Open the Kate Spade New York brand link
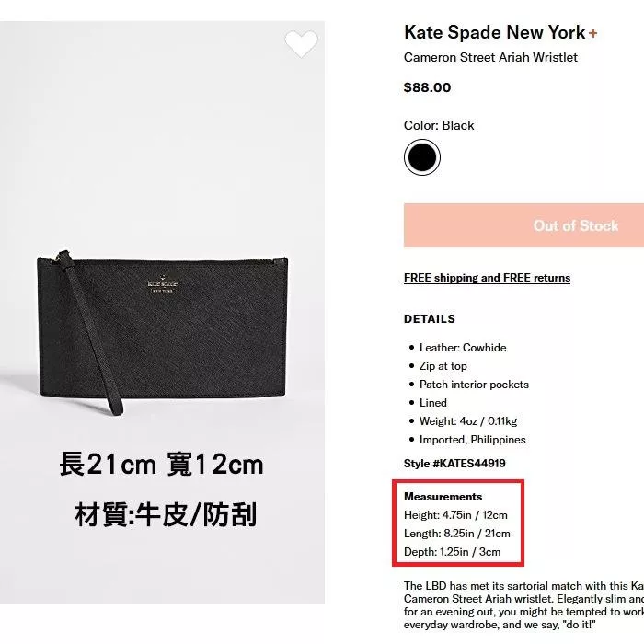 pos(495,32)
